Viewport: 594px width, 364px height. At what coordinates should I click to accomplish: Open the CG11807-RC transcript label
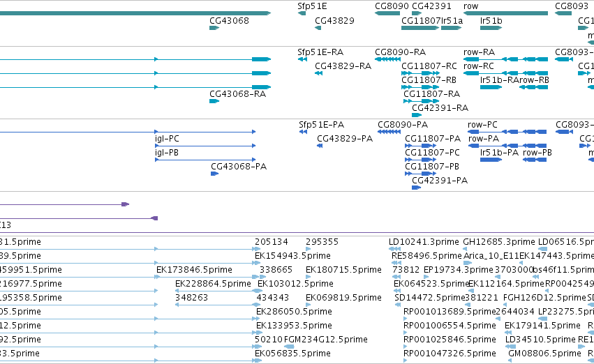point(429,66)
